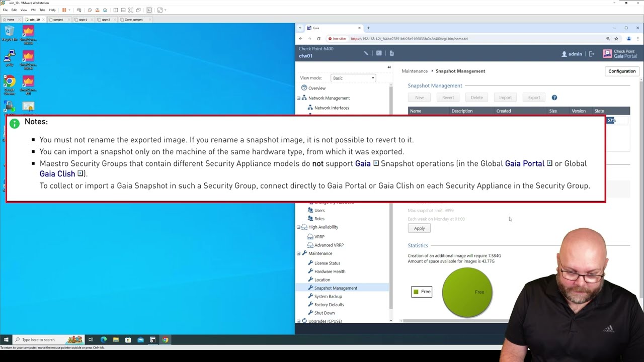Switch to cpmgmt VM tab
644x362 pixels.
58,20
